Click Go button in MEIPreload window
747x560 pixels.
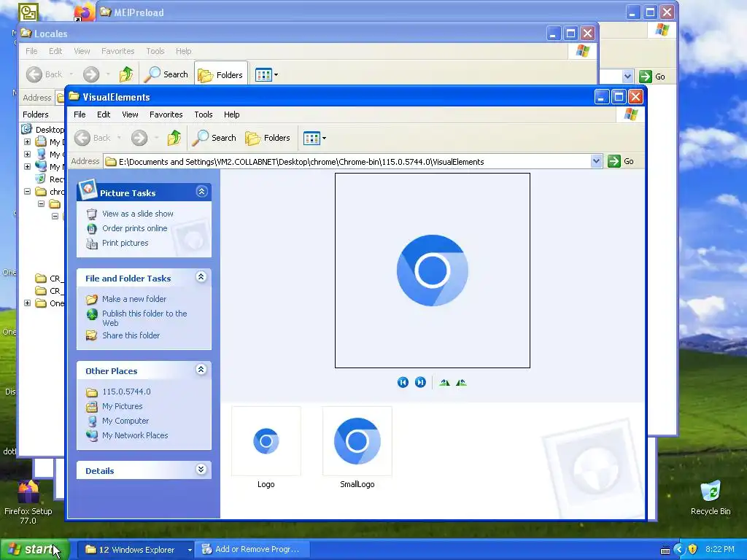652,76
